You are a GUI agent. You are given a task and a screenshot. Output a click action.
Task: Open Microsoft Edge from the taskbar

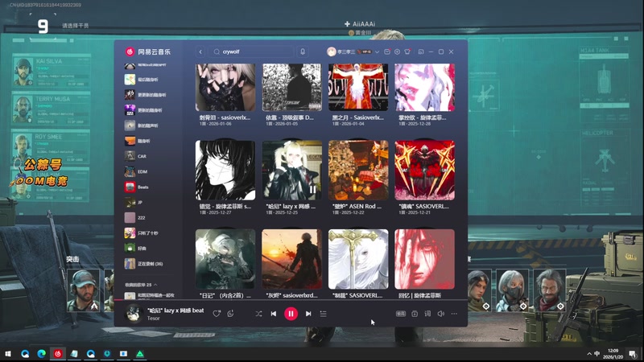tap(42, 354)
